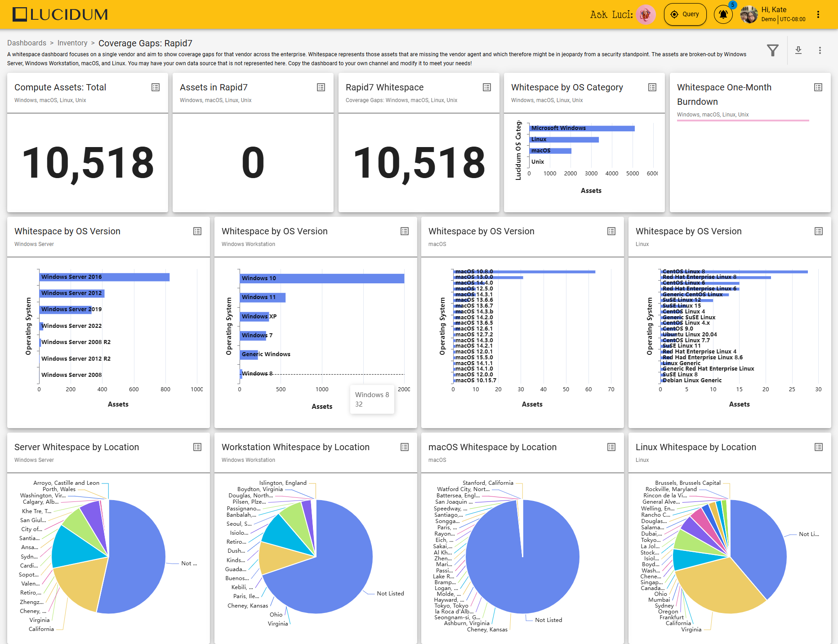Click 'Cheney, Kansas' label in Workstation pie
838x644 pixels.
click(x=248, y=606)
